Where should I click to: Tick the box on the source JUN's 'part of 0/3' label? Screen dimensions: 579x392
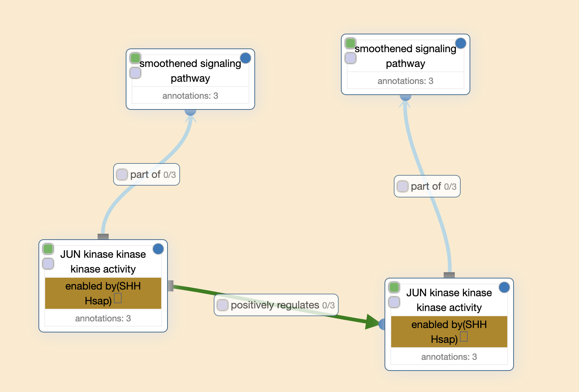pyautogui.click(x=122, y=175)
